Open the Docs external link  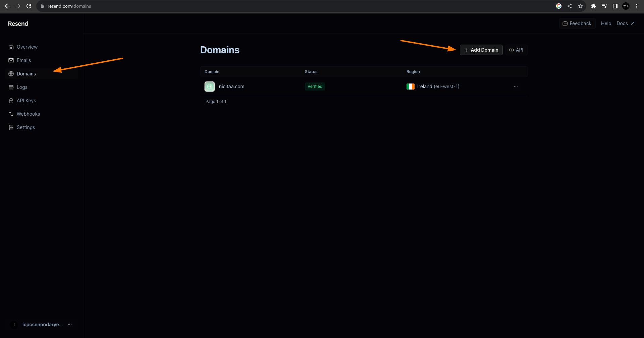tap(626, 23)
